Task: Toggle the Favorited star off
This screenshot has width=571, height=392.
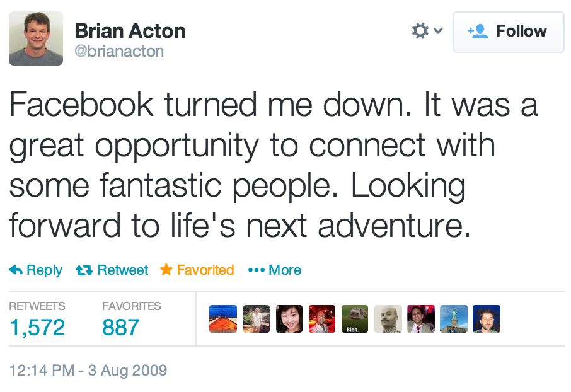Action: [x=197, y=270]
